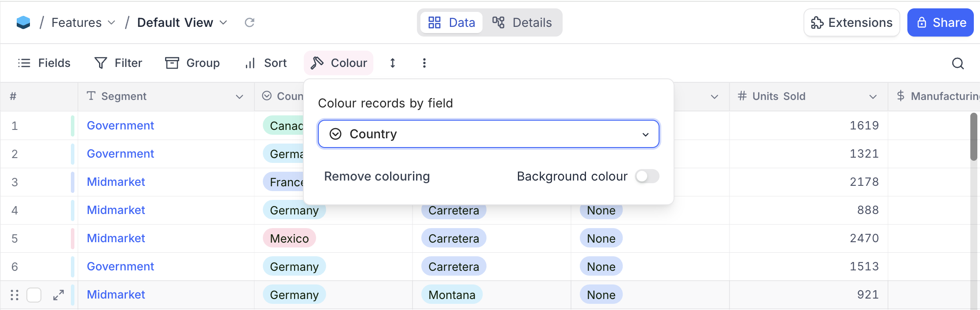Open Group options
980x310 pixels.
[192, 63]
